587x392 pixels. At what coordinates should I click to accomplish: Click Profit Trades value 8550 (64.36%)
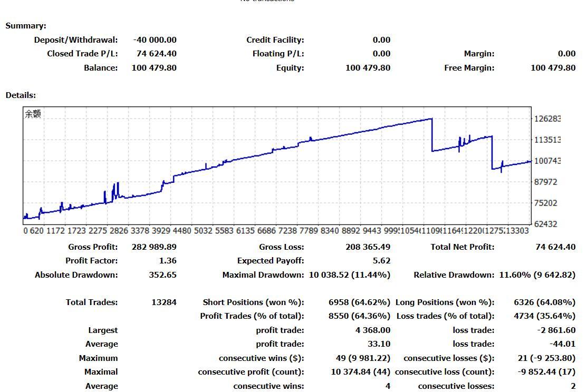(359, 317)
